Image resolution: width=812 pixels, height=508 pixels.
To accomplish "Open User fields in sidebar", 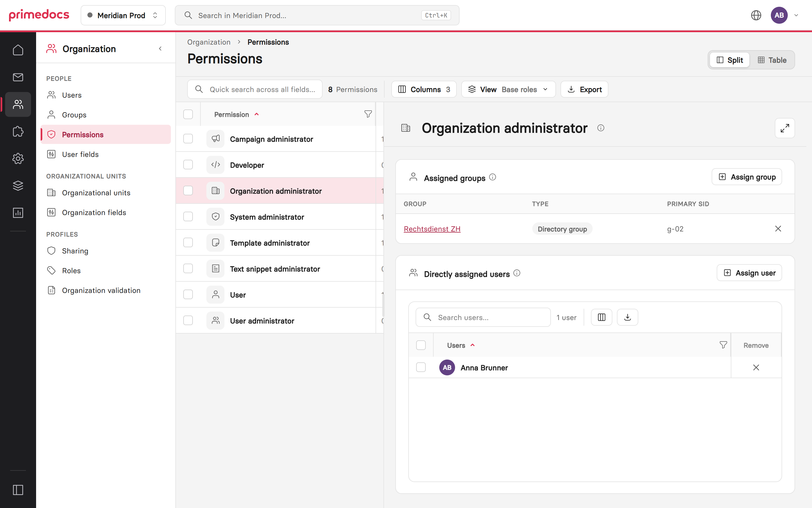I will [x=106, y=154].
